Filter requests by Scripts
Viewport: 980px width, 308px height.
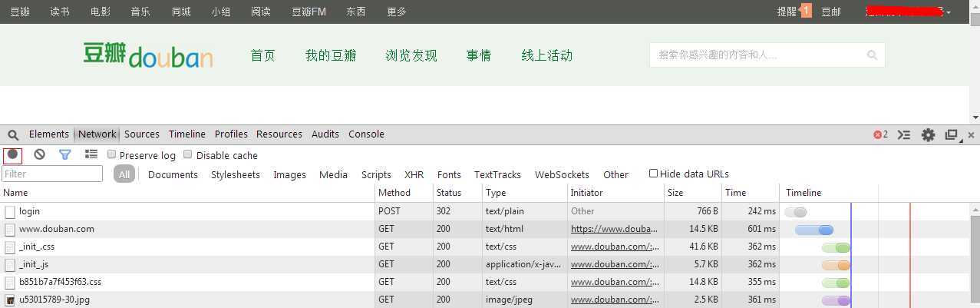376,174
